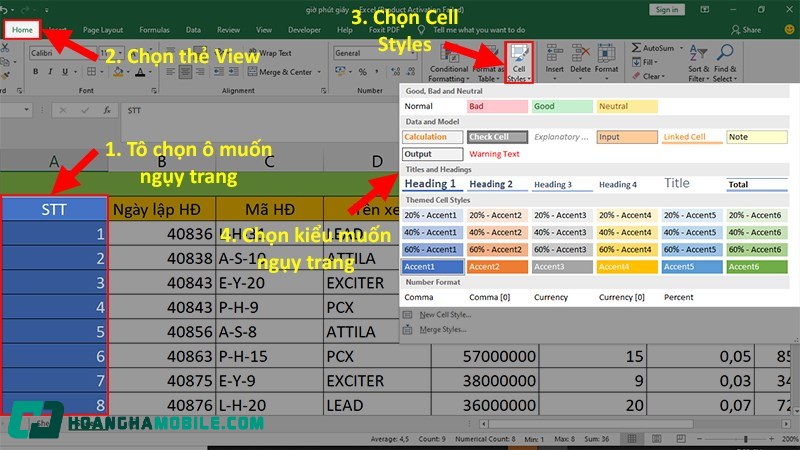Toggle Italic formatting

coord(50,71)
